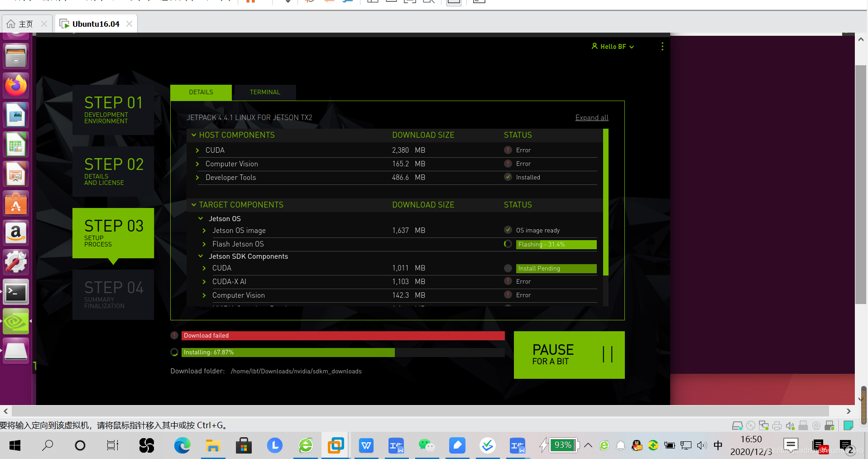868x459 pixels.
Task: Collapse the Jetson SDK Components group
Action: point(201,256)
